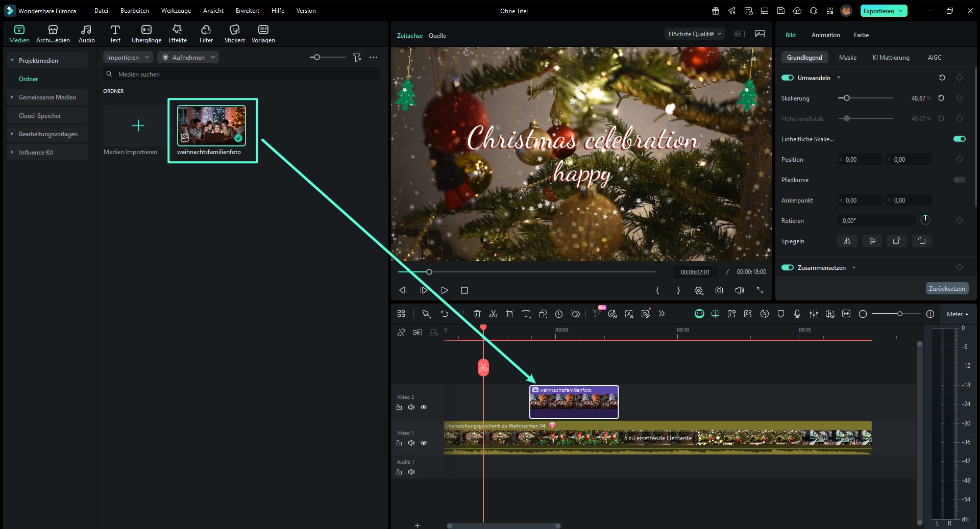980x529 pixels.
Task: Undo last action with the undo arrow
Action: point(445,314)
